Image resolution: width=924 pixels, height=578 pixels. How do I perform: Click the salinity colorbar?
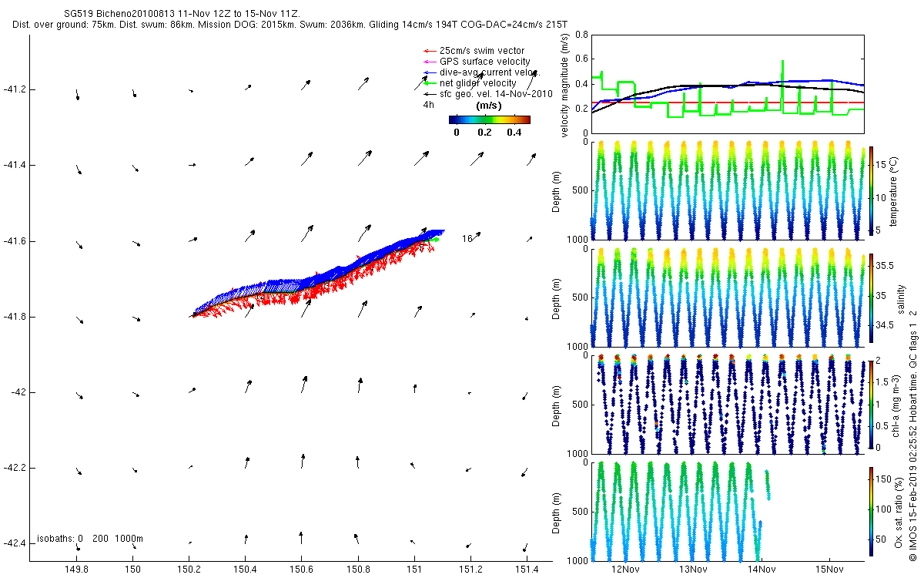pyautogui.click(x=870, y=297)
